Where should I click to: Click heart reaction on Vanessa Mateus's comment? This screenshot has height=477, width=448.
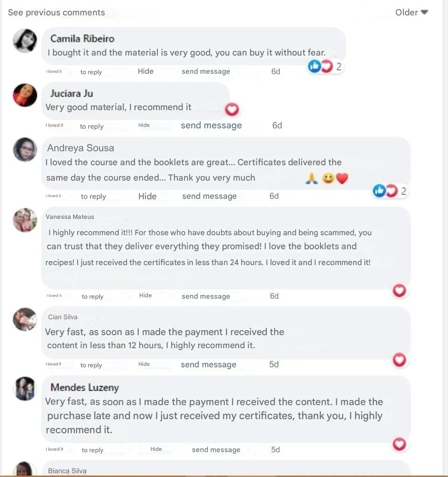(x=399, y=291)
